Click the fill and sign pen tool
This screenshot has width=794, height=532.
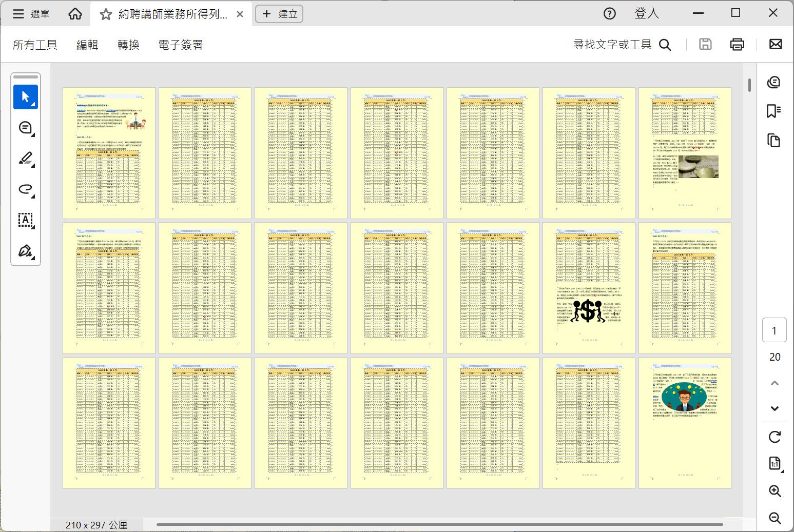(x=26, y=251)
